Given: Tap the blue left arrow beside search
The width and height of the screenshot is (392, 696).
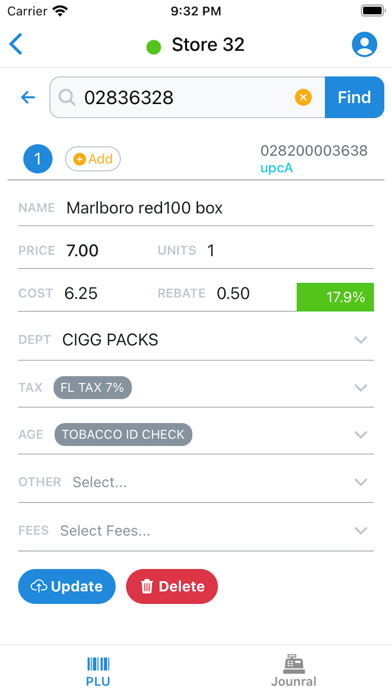Looking at the screenshot, I should 28,97.
